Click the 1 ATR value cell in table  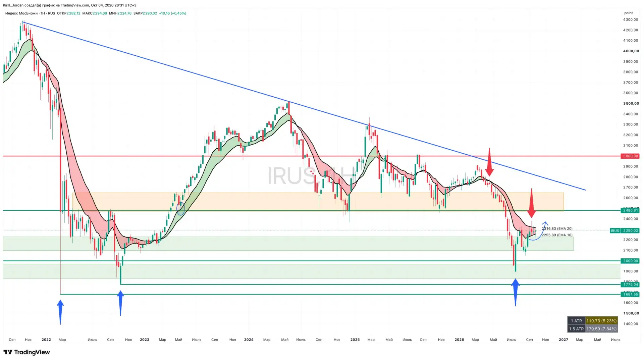pos(601,321)
